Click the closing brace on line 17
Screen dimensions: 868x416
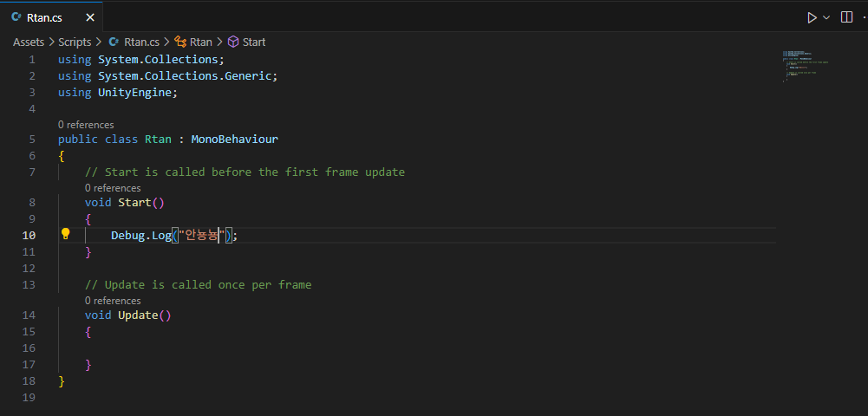(x=88, y=365)
